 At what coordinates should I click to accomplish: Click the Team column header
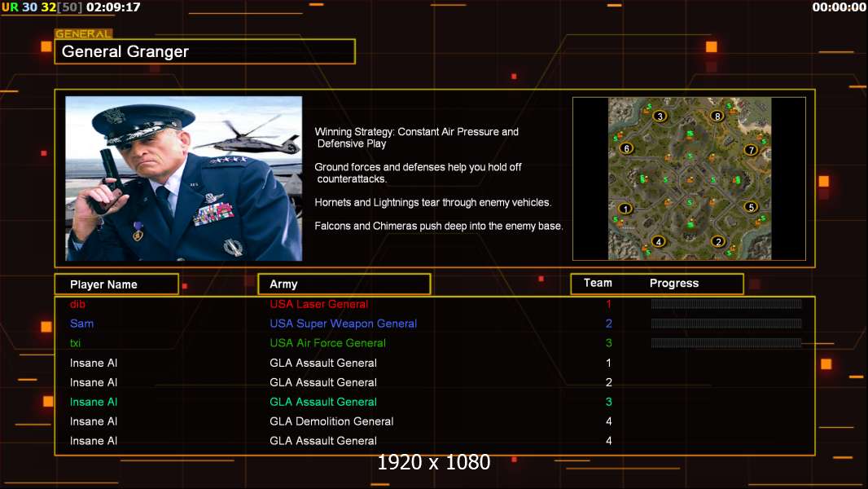(x=598, y=283)
